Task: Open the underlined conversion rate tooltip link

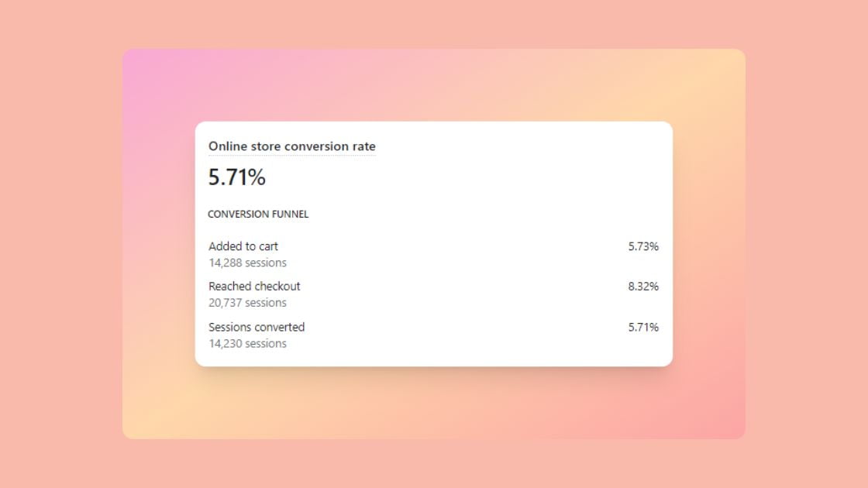Action: click(291, 146)
